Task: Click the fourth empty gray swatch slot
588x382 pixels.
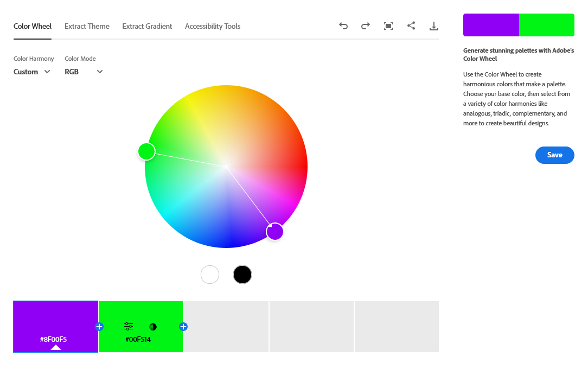Action: point(311,327)
